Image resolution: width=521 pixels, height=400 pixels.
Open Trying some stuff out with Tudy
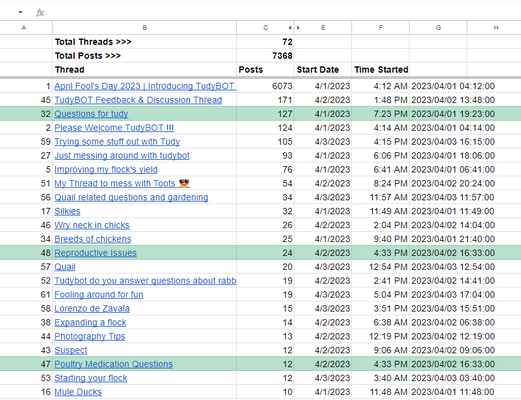117,142
